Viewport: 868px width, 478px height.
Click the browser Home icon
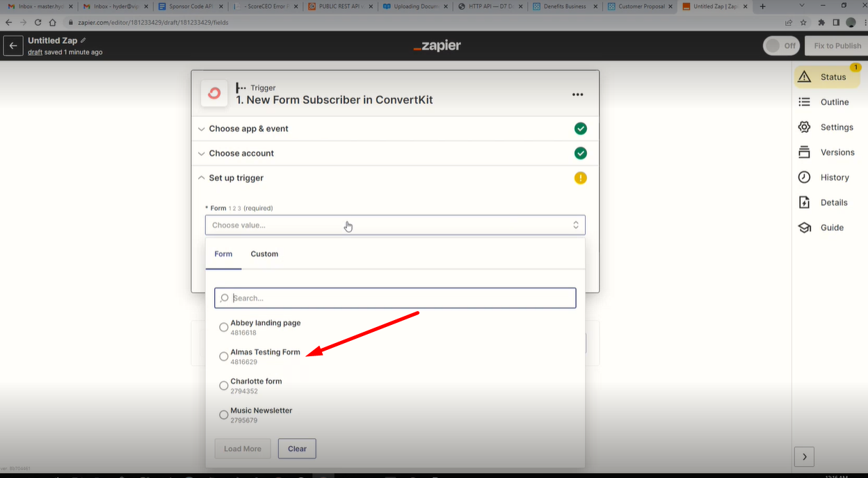[52, 22]
